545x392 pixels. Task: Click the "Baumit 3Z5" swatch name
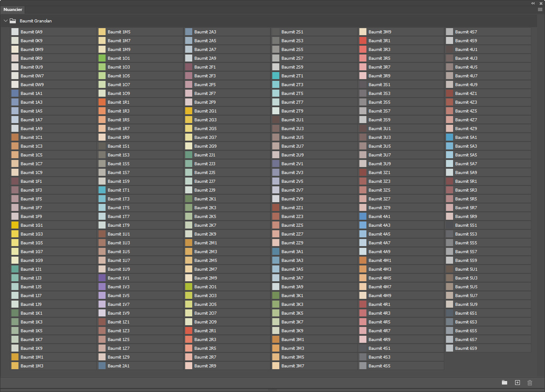(380, 190)
